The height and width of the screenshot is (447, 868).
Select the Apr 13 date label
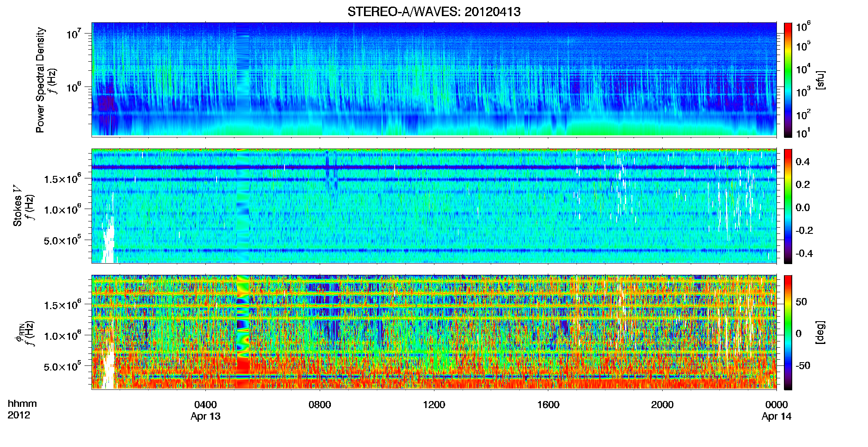(205, 416)
